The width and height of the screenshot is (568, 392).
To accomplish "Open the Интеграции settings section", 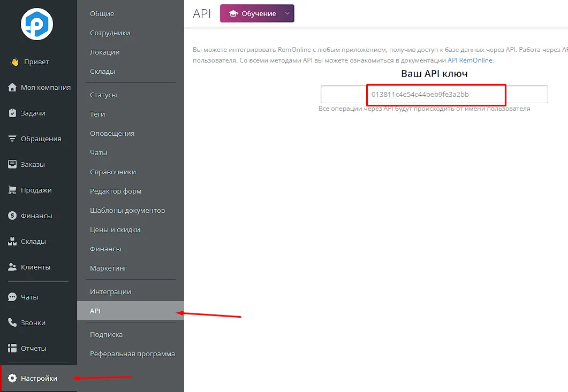I will coord(110,291).
